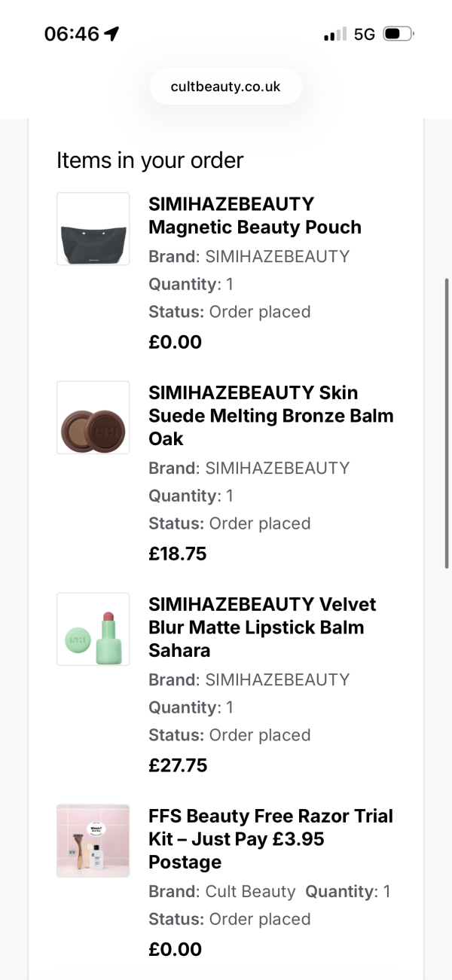
Task: Open Velvet Blur Matte Lipstick Balm Sahara title
Action: click(261, 627)
